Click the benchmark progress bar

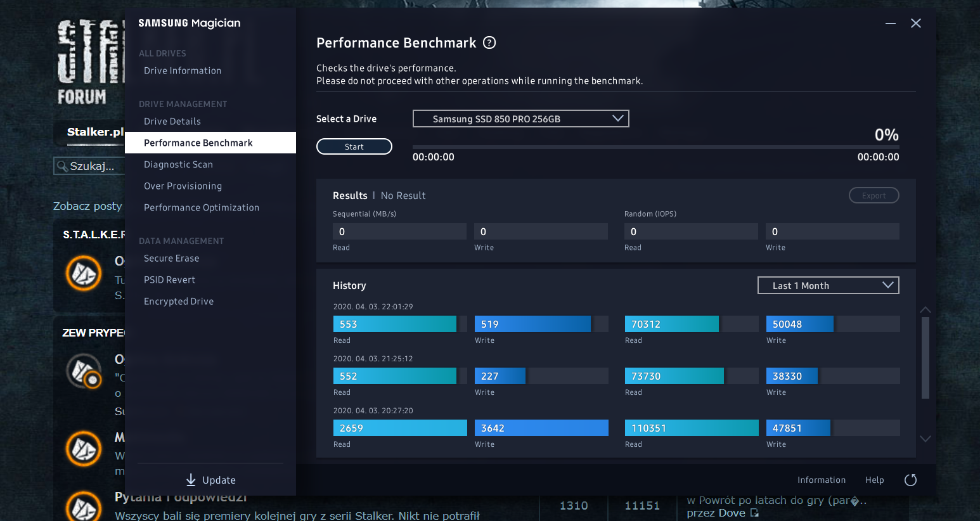pyautogui.click(x=656, y=146)
